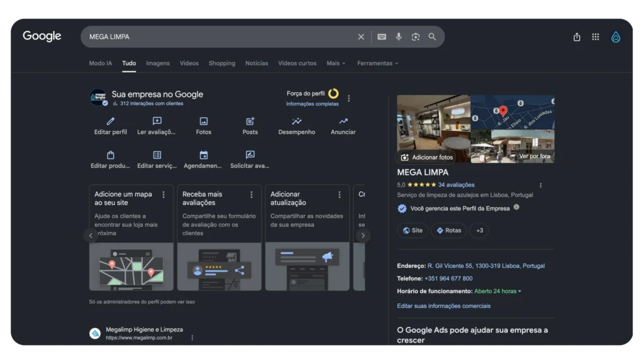Open Google Lens image search icon

coord(415,37)
